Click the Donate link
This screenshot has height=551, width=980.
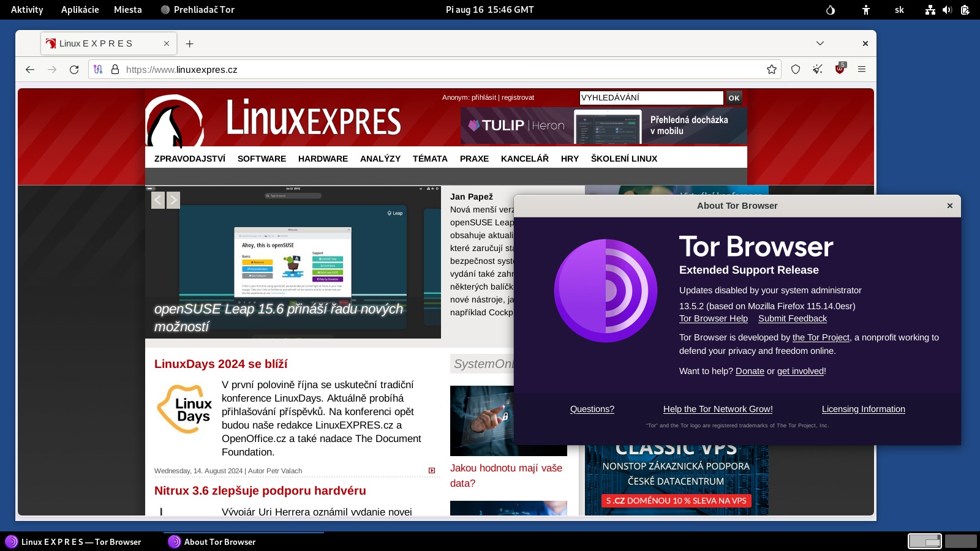750,371
